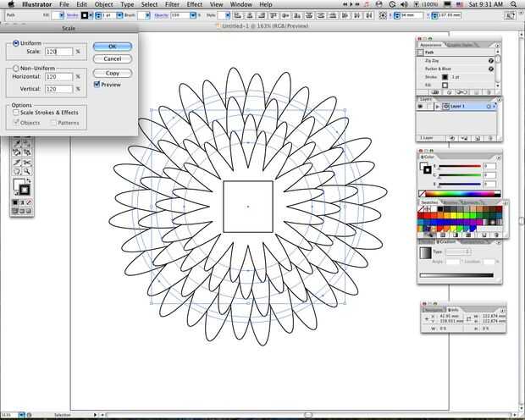Select the Non-Uniform radio button
This screenshot has height=420, width=525.
(16, 69)
